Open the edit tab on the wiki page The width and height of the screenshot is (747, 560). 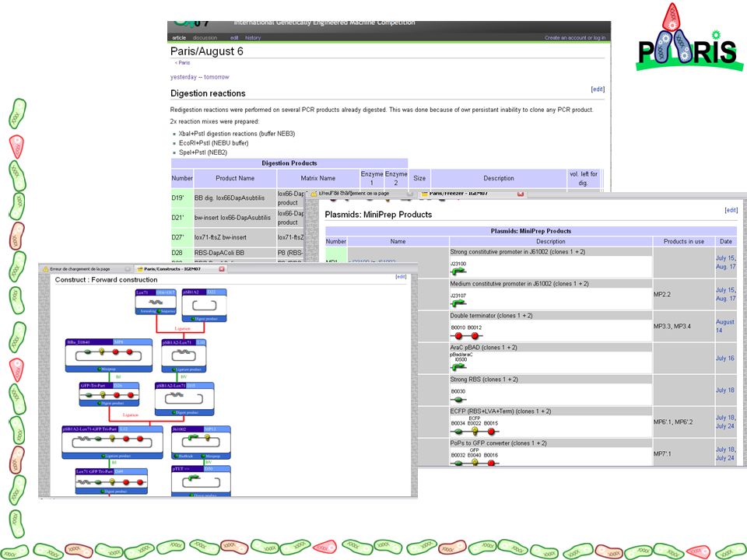[x=234, y=37]
